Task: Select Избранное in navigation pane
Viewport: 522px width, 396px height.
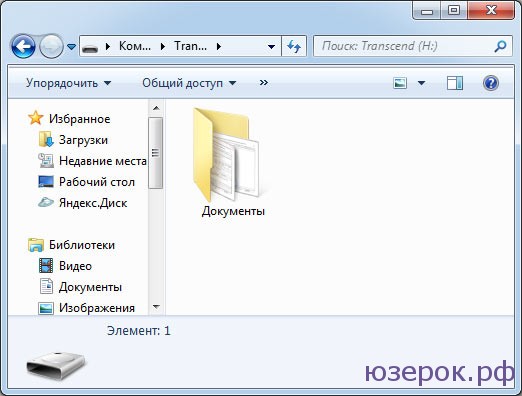Action: 79,119
